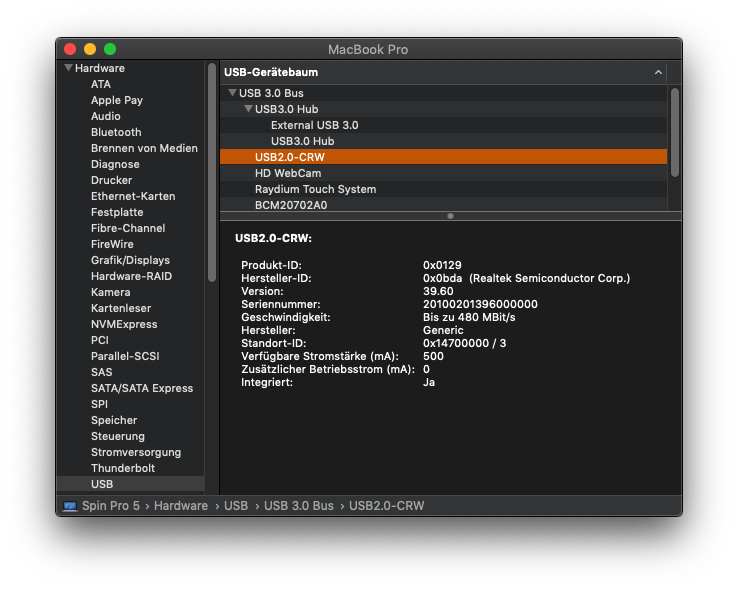Viewport: 738px width, 590px height.
Task: Select SPI in the sidebar
Action: pos(99,404)
